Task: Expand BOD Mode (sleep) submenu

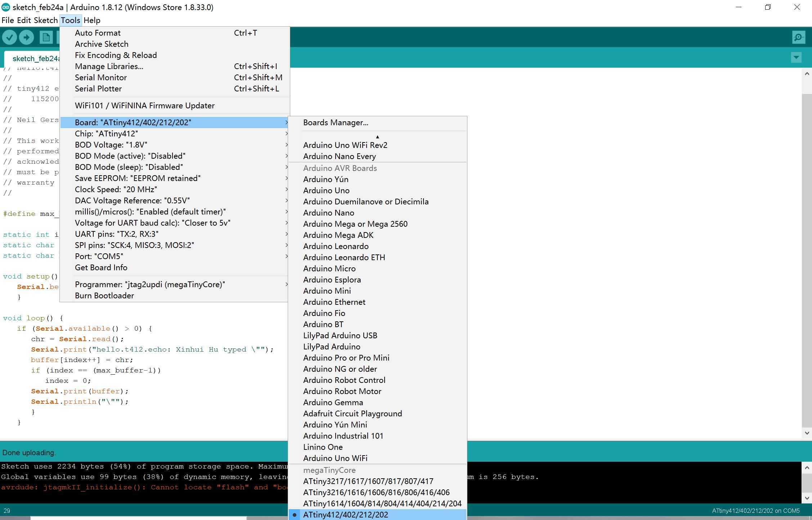Action: 175,167
